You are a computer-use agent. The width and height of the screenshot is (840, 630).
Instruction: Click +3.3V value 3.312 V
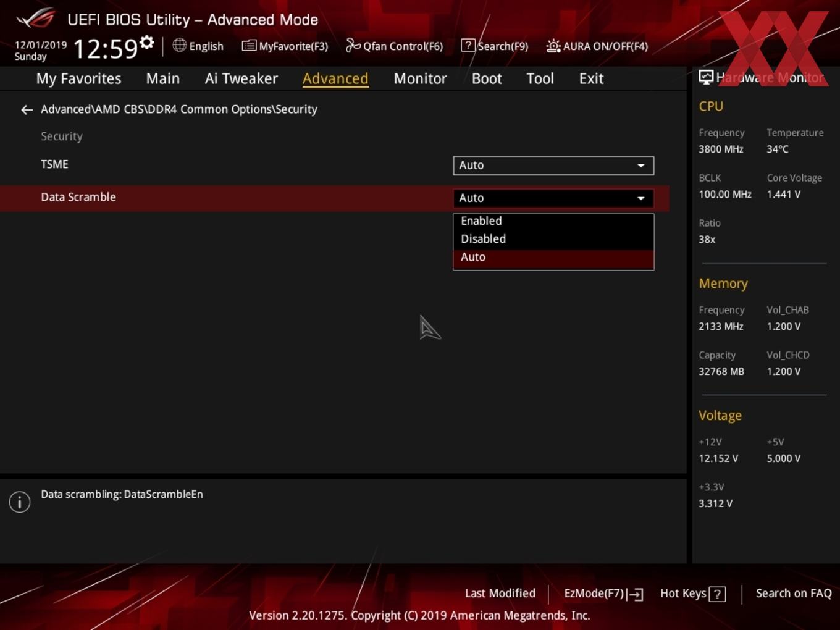(x=715, y=504)
